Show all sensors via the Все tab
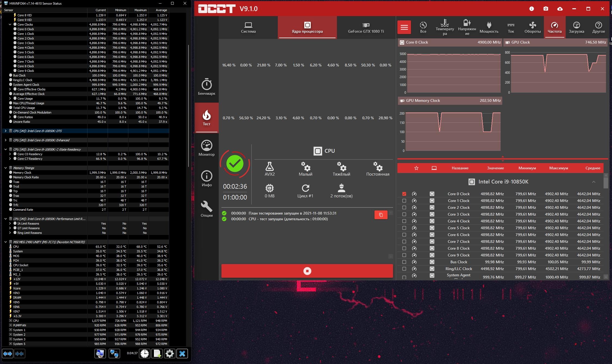The height and width of the screenshot is (364, 612). tap(423, 27)
